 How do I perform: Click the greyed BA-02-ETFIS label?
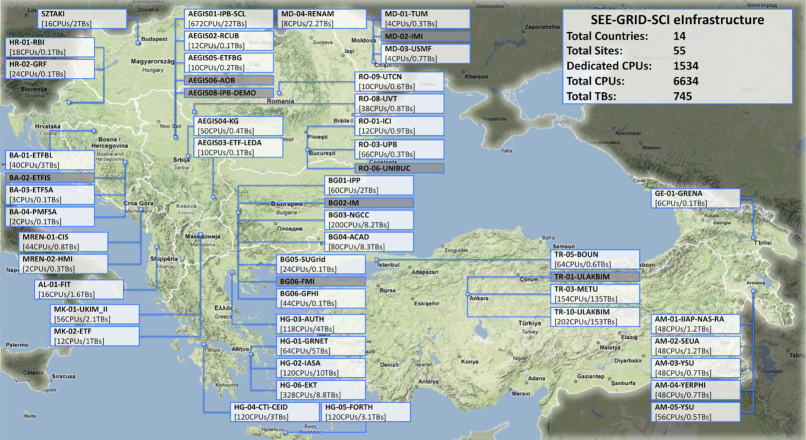(50, 178)
